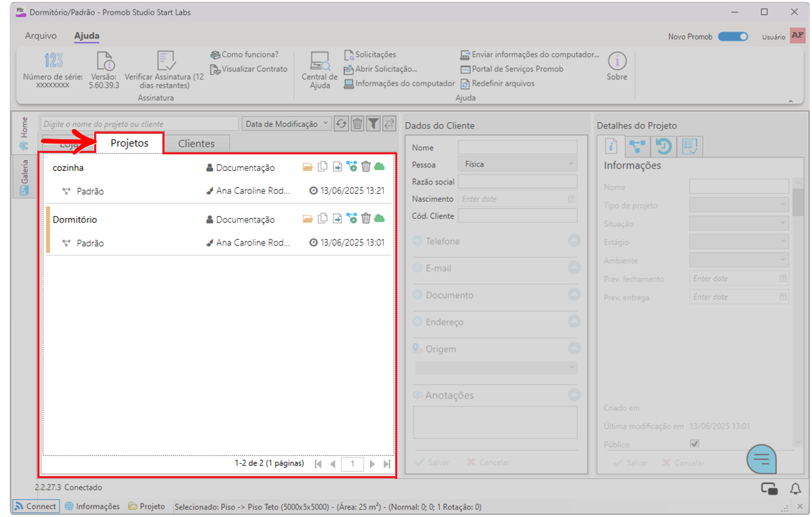Click the client Nome input field
The width and height of the screenshot is (812, 517).
click(517, 147)
